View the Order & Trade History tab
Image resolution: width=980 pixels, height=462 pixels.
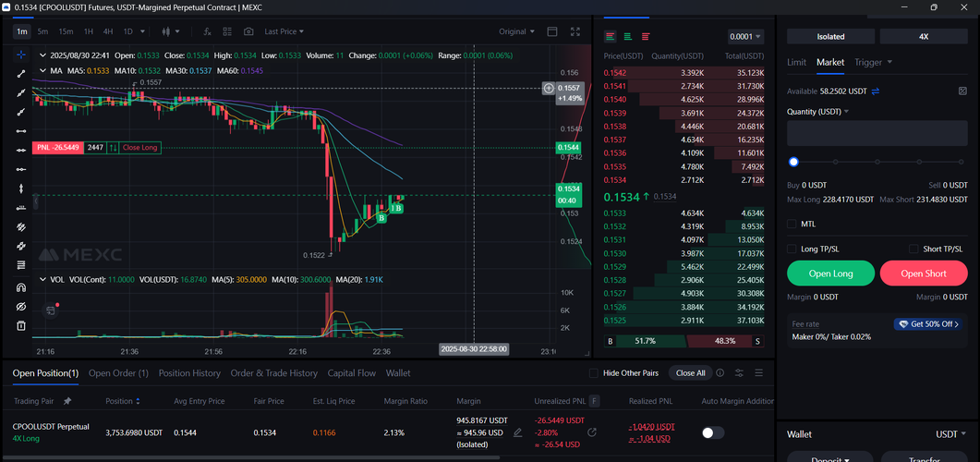273,373
